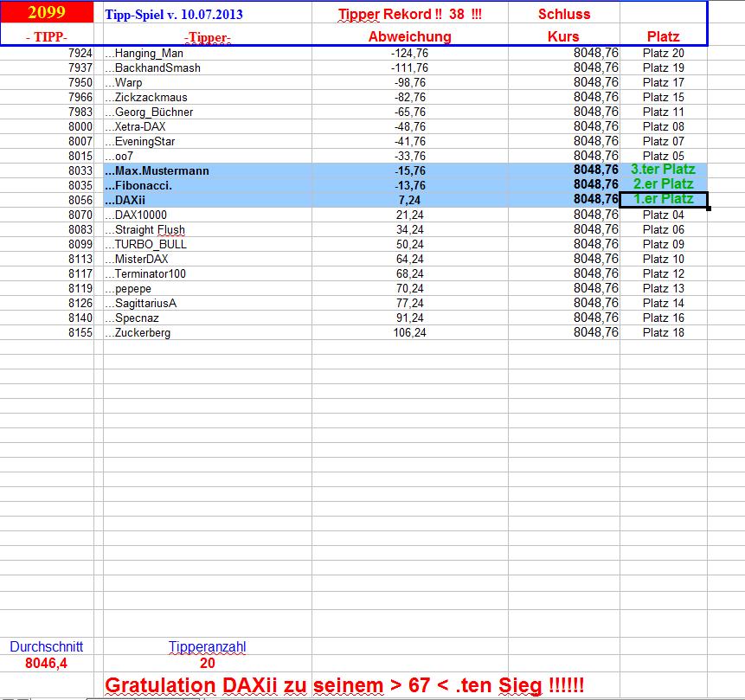Click the highlighted ...Fibonacci. cell
Screen dimensions: 745x700
pyautogui.click(x=207, y=186)
